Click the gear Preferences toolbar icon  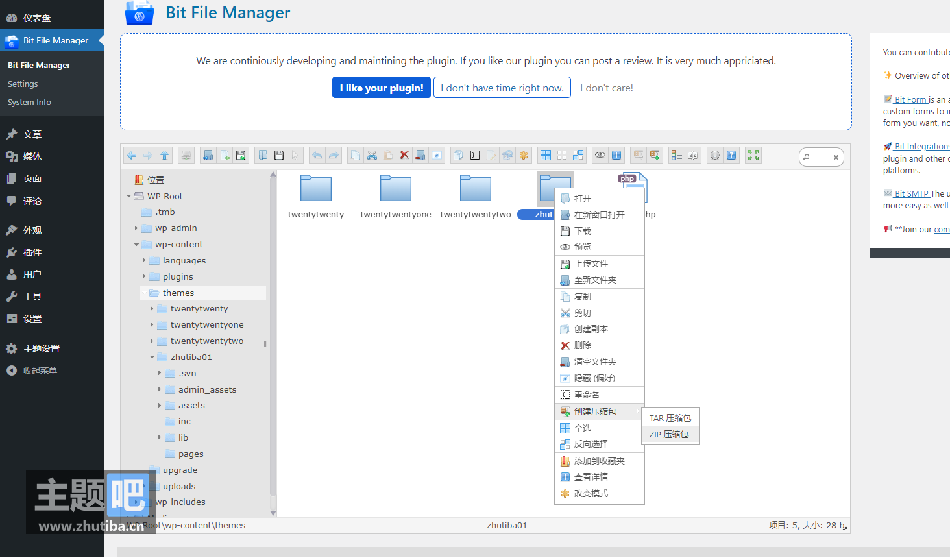pyautogui.click(x=715, y=155)
